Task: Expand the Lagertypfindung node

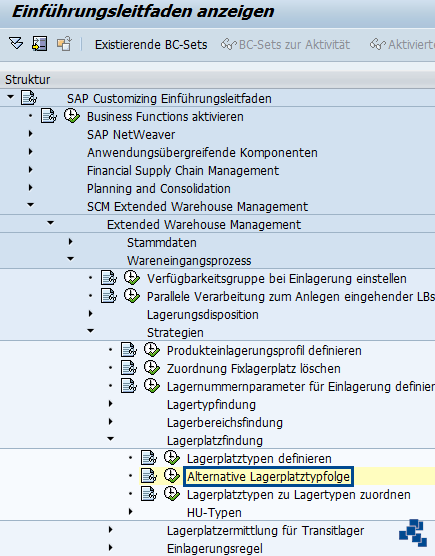Action: [x=111, y=404]
